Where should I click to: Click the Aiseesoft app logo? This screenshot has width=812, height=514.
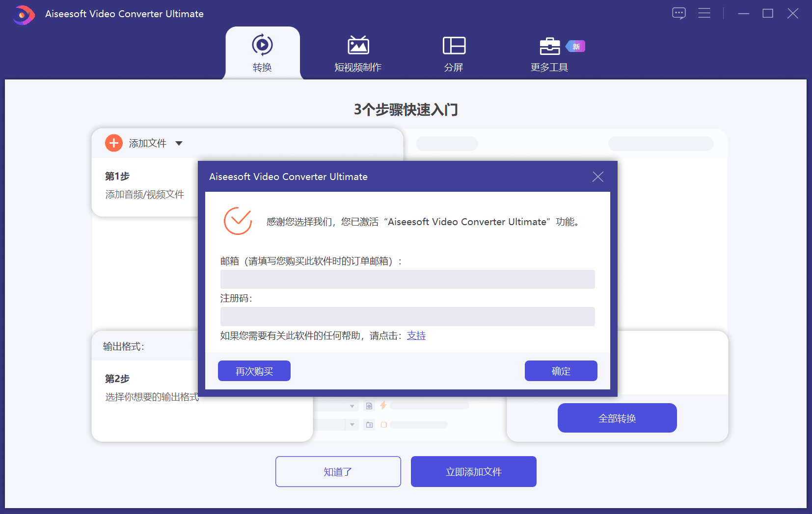click(23, 15)
